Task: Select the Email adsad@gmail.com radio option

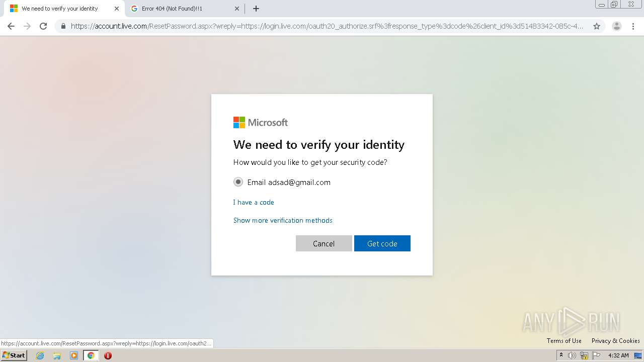Action: 238,182
